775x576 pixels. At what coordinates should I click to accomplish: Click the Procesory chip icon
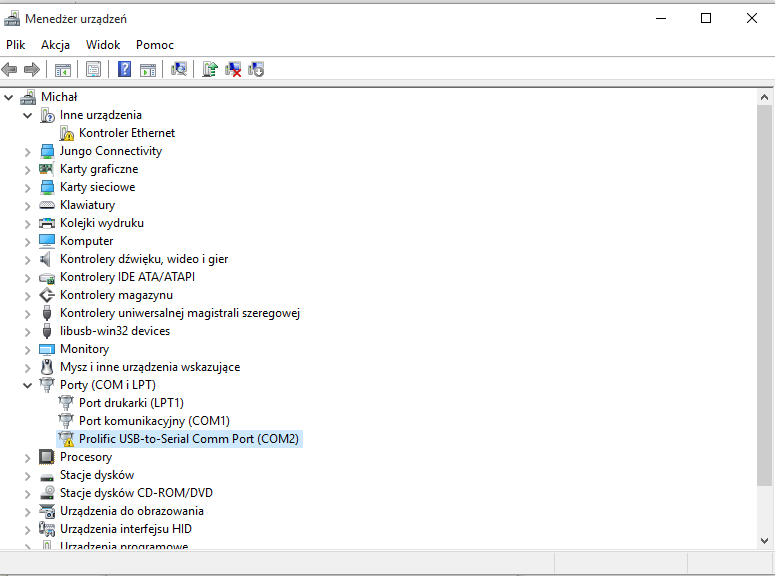point(46,457)
